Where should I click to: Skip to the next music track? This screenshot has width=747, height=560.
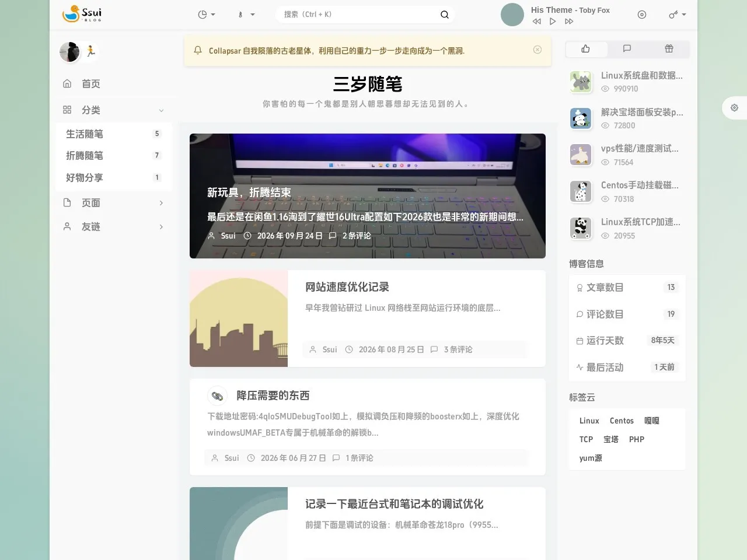point(569,22)
